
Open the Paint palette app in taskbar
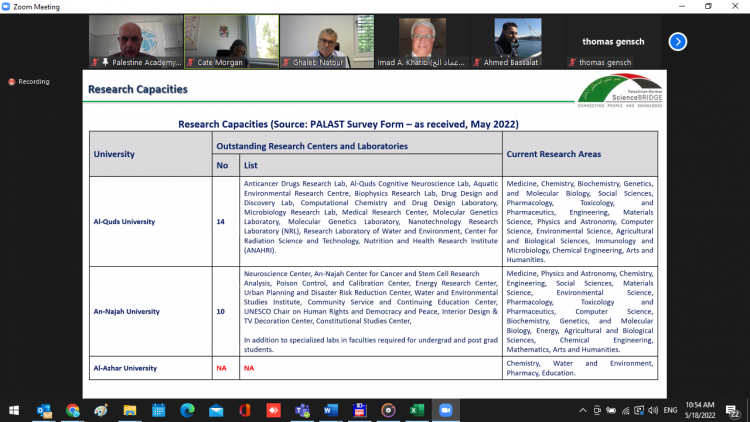(101, 411)
